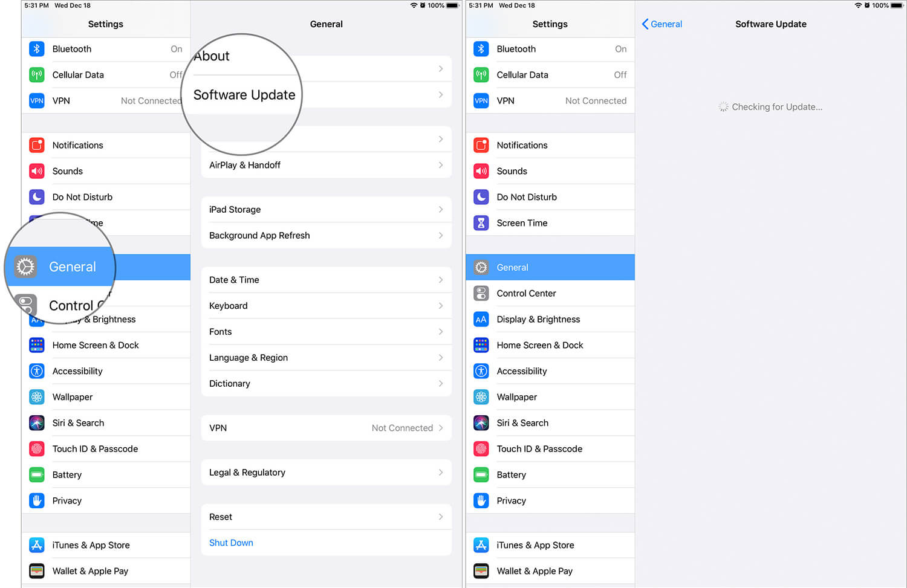The image size is (907, 588).
Task: Tap Wi-Fi status icon in right screenshot
Action: tap(858, 5)
